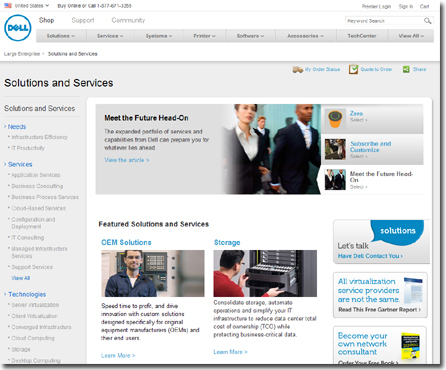
Task: Open the TechCenter navigation item
Action: 362,36
